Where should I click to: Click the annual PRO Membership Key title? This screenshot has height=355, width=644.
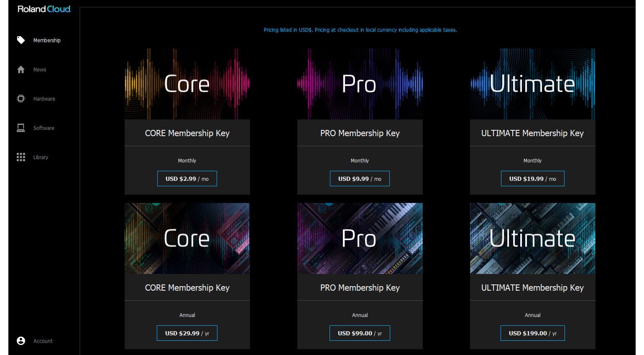coord(360,288)
